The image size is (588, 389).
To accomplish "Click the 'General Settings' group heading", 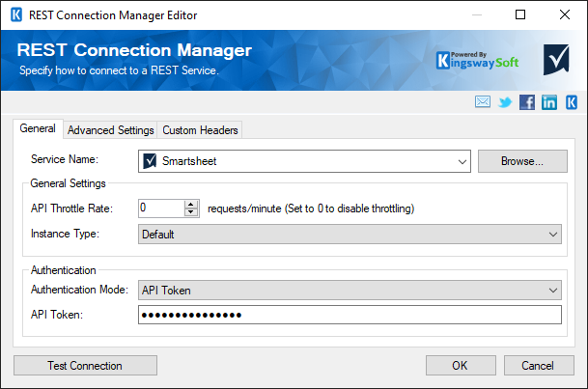I will pos(68,183).
